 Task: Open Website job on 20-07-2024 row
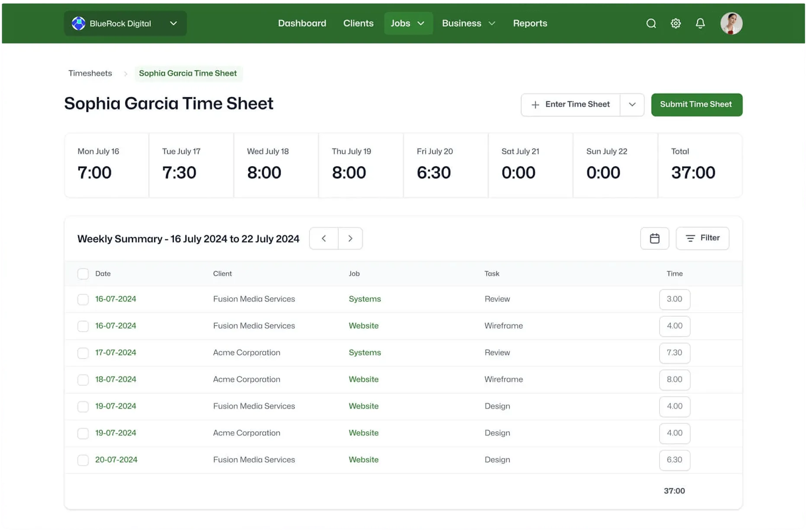[363, 460]
